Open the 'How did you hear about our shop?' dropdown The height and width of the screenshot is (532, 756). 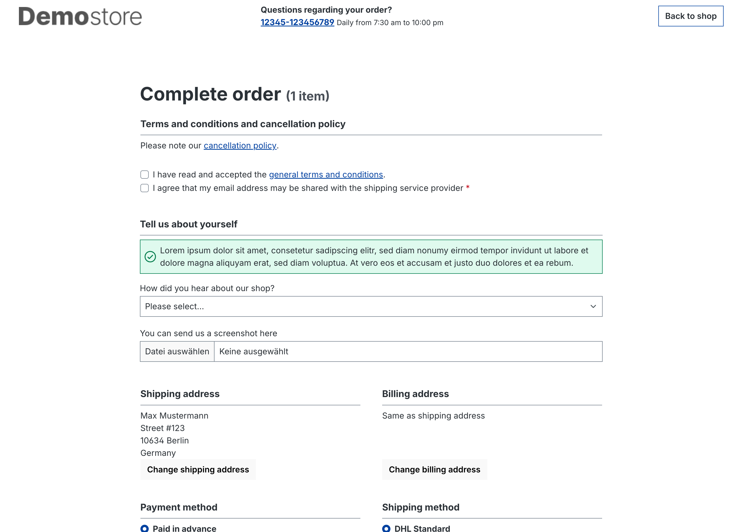pos(372,306)
